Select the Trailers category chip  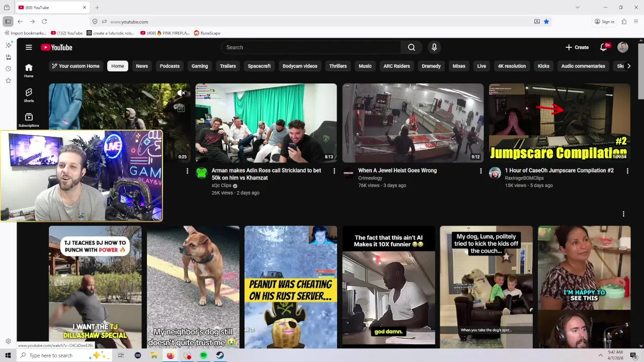coord(228,66)
